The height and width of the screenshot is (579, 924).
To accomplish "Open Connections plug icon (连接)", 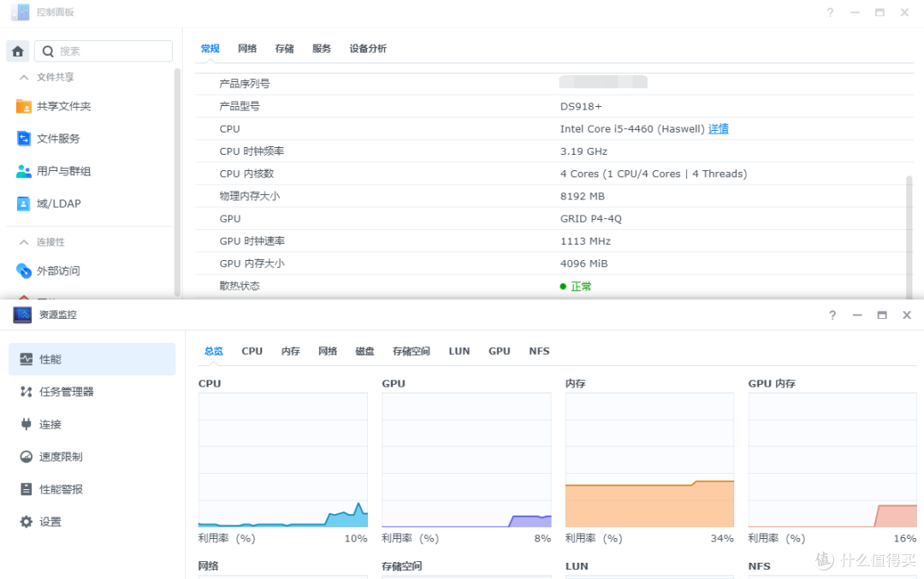I will tap(26, 424).
